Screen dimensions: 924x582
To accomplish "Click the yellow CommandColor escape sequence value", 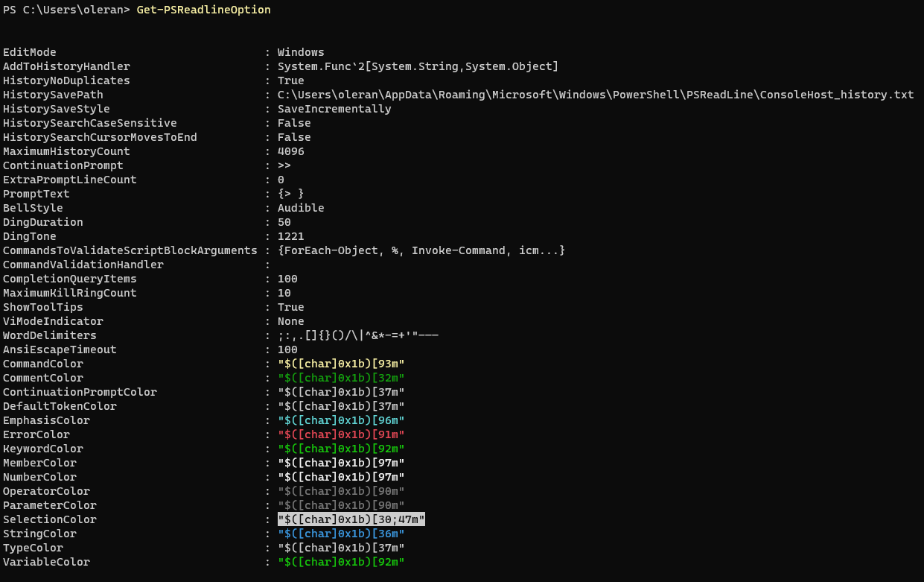I will tap(341, 364).
